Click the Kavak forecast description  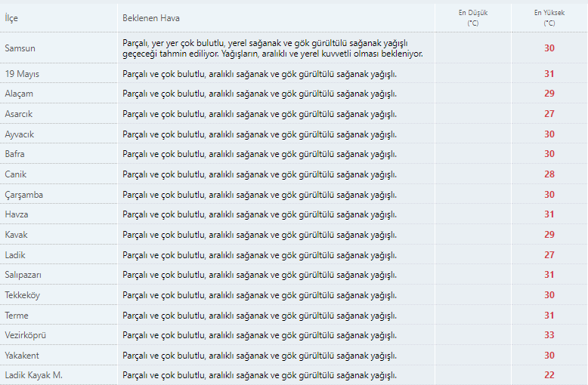259,235
